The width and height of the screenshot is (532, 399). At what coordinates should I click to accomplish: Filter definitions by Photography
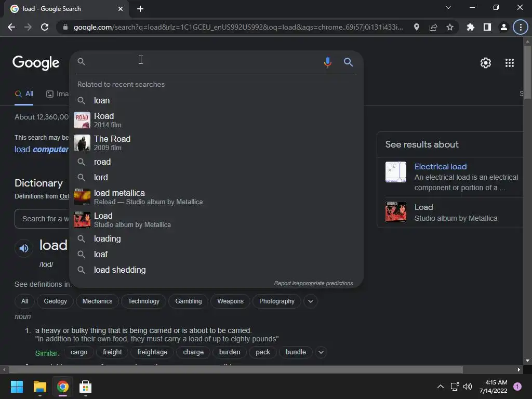277,301
